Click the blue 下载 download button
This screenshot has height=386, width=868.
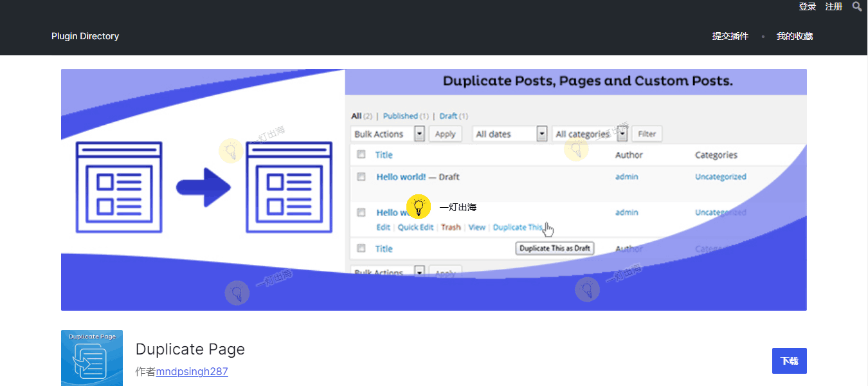click(789, 361)
